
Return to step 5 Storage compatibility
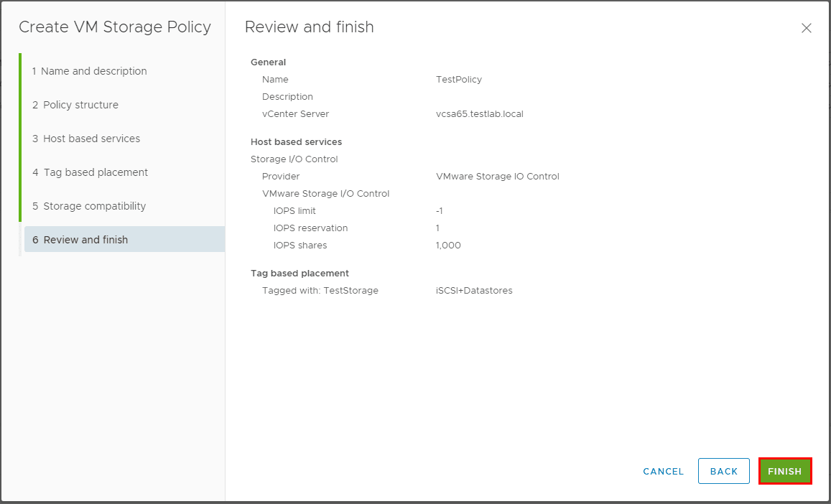click(88, 206)
